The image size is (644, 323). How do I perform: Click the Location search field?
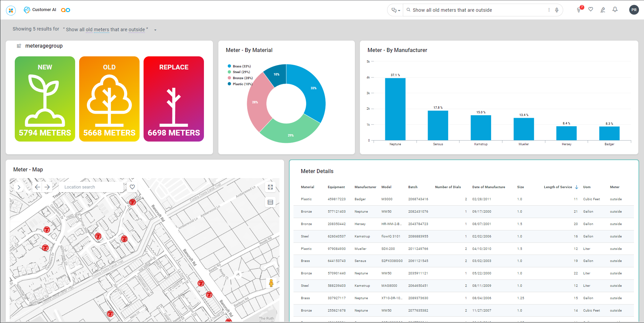point(91,187)
